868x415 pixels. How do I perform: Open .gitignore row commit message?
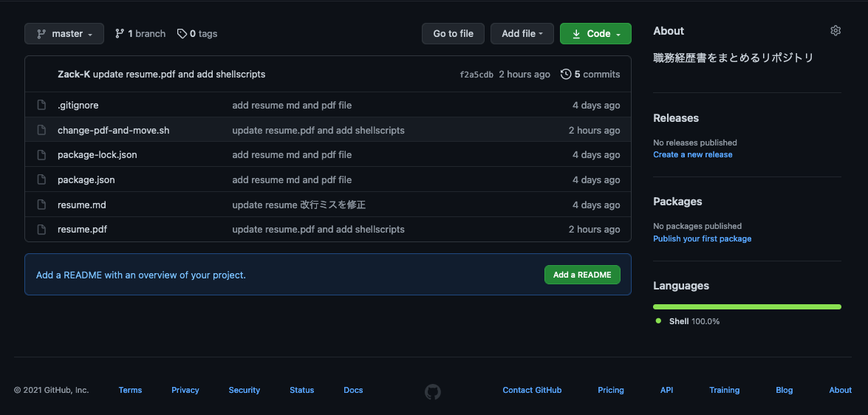click(292, 105)
